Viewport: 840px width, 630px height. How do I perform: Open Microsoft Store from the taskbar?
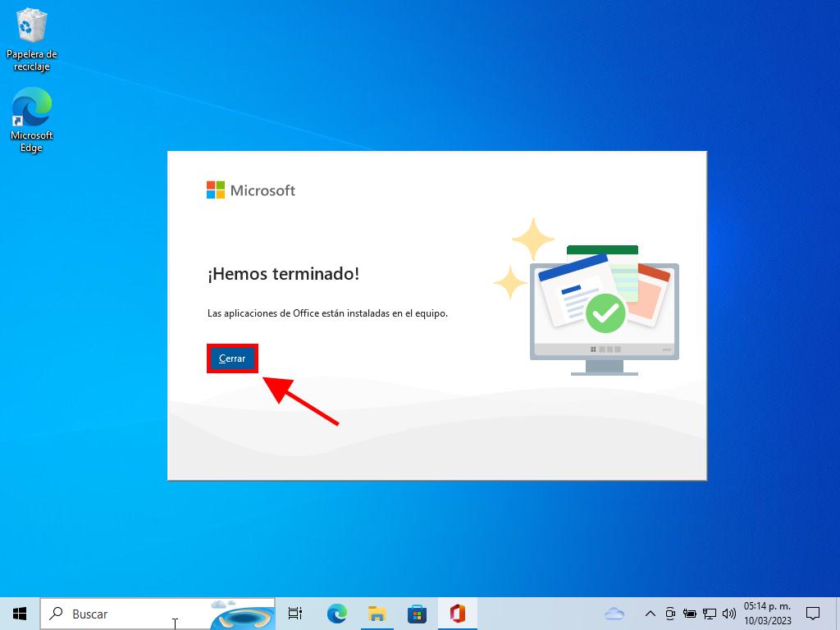[x=417, y=614]
